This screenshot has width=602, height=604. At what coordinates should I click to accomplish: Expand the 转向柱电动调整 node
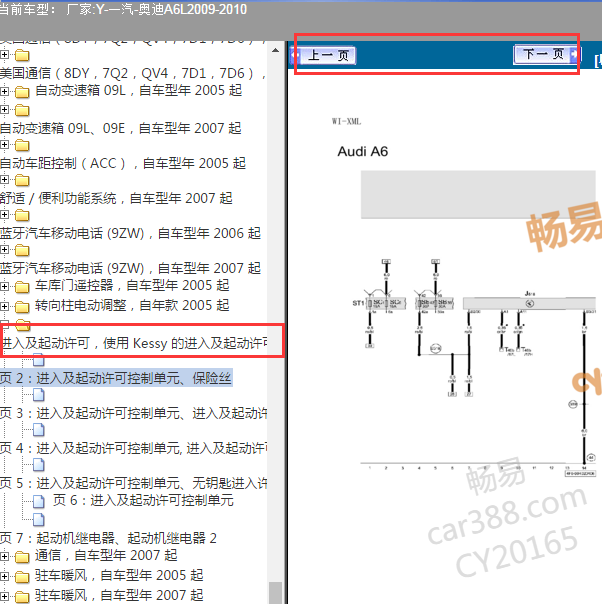click(x=4, y=306)
